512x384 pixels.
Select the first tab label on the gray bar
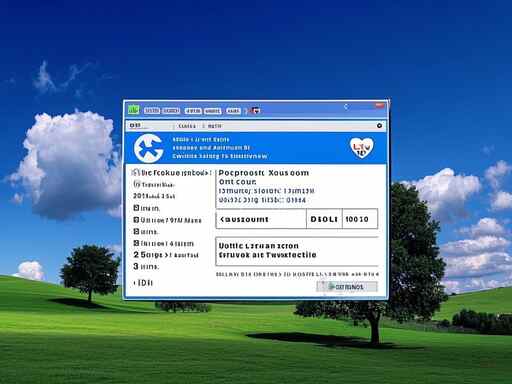pos(187,126)
